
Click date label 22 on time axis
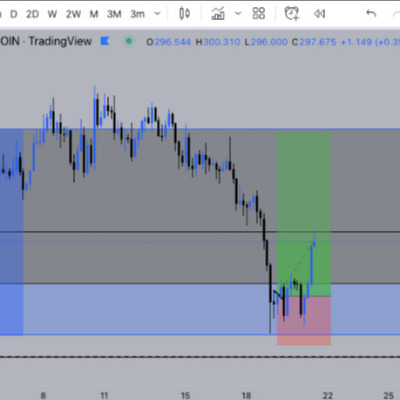[x=328, y=396]
